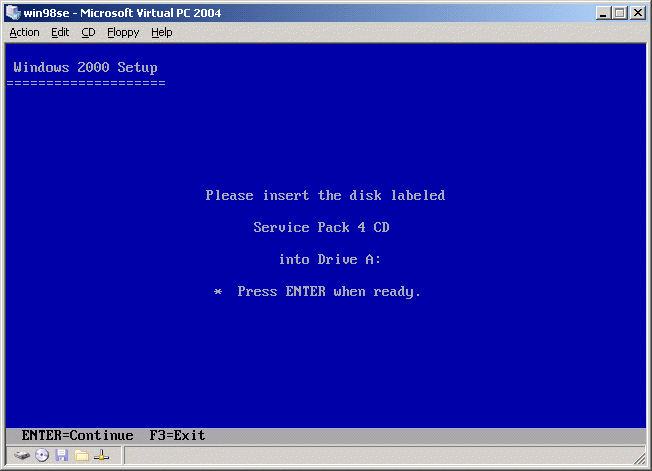652x471 pixels.
Task: Click the hard disk status icon
Action: coord(22,456)
